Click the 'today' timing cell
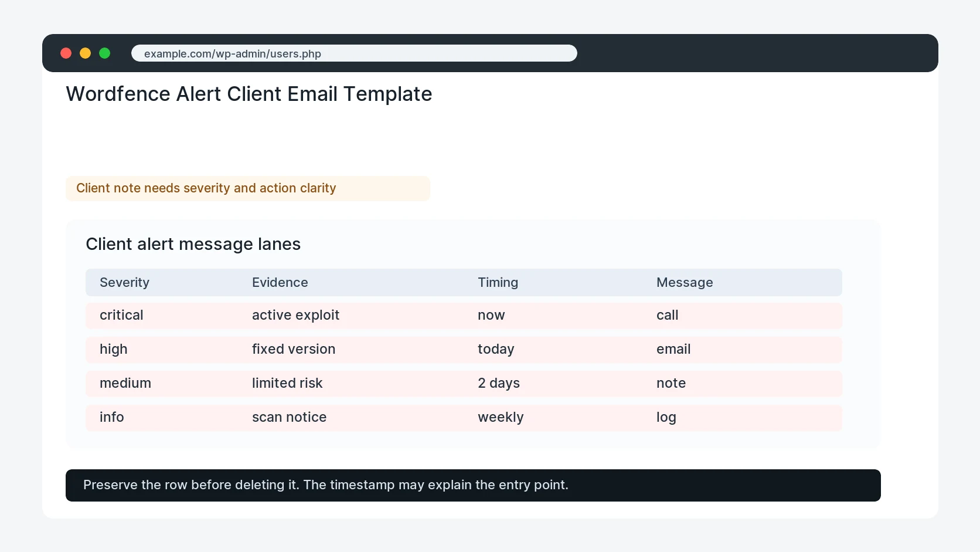Viewport: 980px width, 552px height. 496,350
